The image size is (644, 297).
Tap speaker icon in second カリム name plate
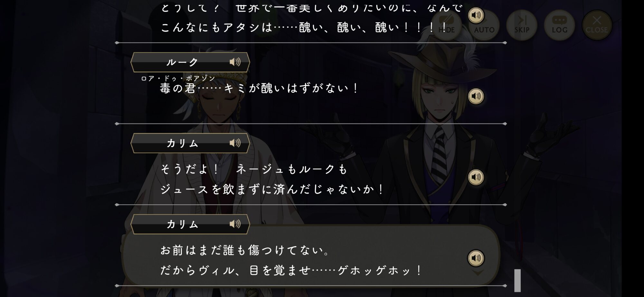(235, 224)
